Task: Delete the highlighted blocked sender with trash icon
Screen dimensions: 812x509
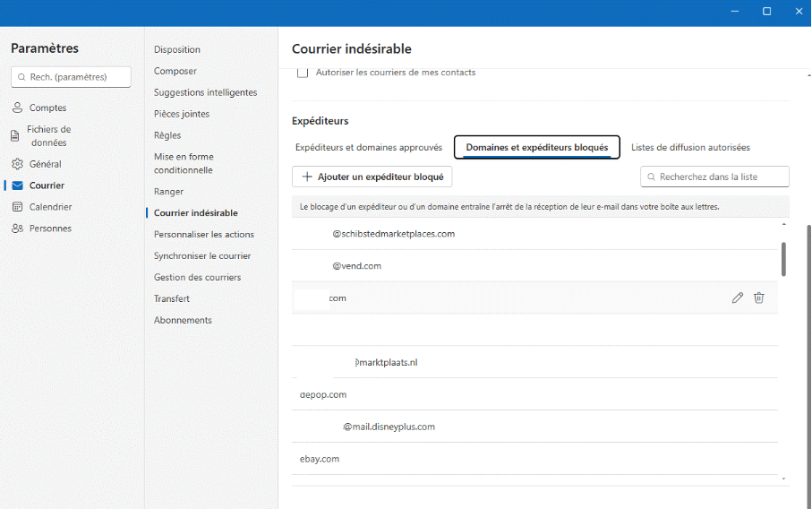Action: [758, 298]
